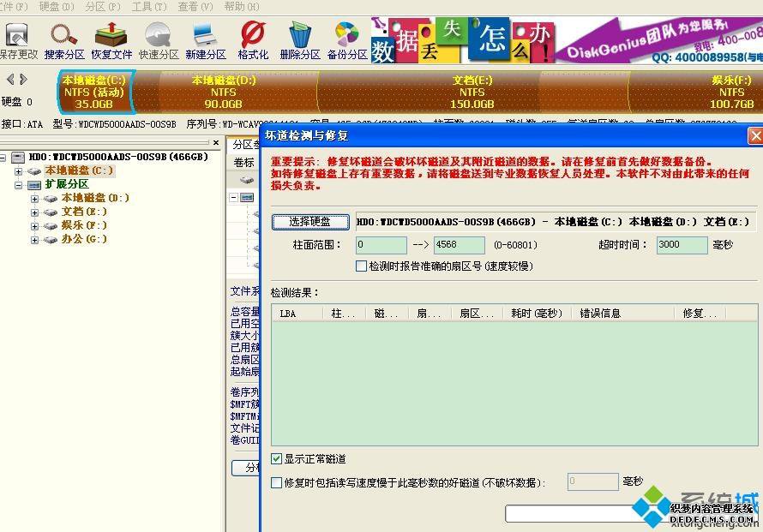Open the Search Partition (搜索分区) tool
This screenshot has height=532, width=763.
(64, 41)
